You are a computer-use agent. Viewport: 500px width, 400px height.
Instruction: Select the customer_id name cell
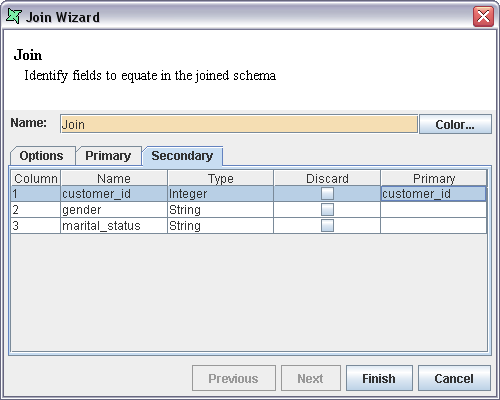pyautogui.click(x=114, y=194)
